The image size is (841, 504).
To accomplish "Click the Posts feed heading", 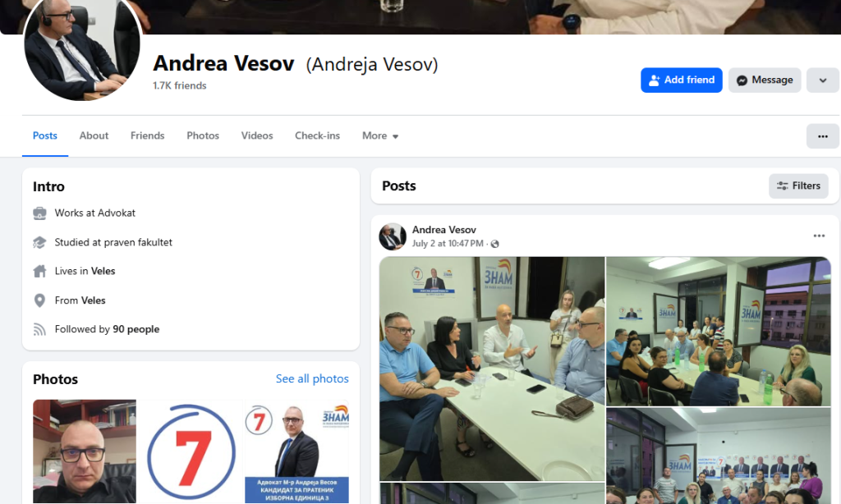I will [x=399, y=186].
